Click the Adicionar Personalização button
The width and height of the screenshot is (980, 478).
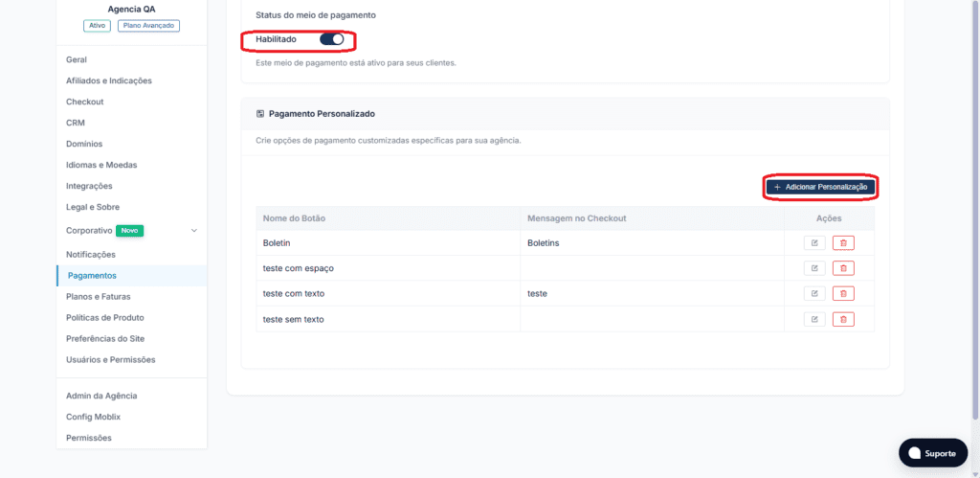(820, 187)
